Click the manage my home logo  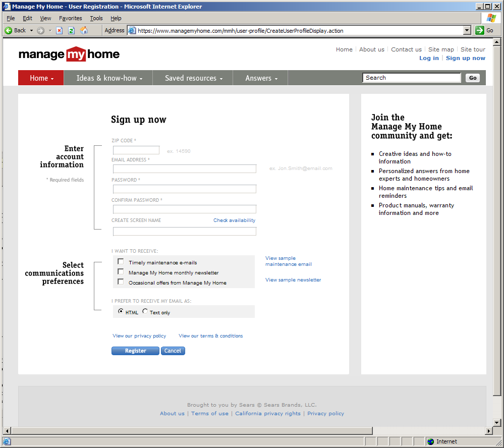[x=69, y=54]
